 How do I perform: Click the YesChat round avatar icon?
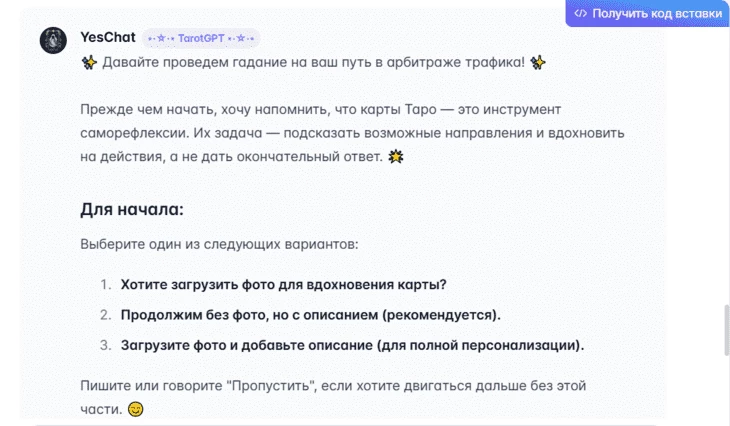53,41
